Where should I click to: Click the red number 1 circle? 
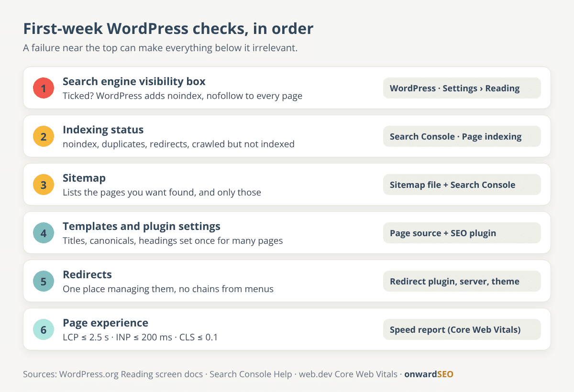coord(44,88)
